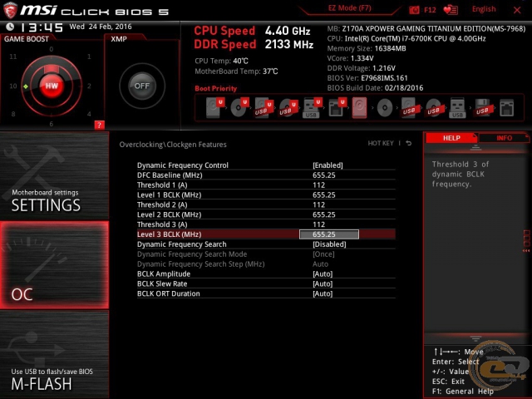532x399 pixels.
Task: Click the CPU Temp 40°C reading
Action: [x=221, y=61]
